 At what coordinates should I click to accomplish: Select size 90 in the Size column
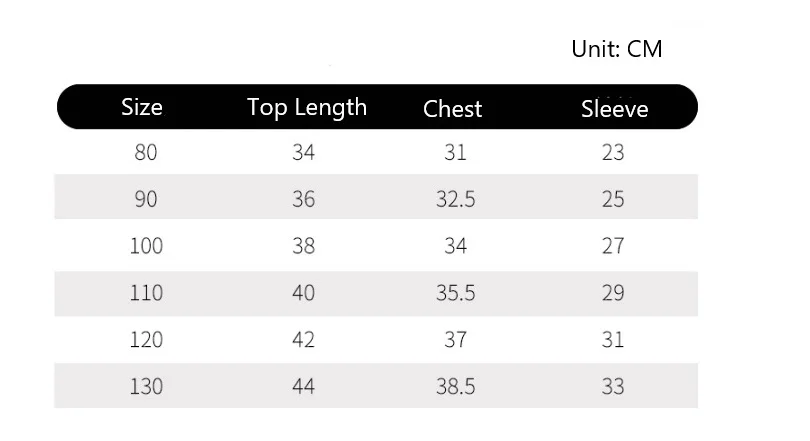click(146, 199)
